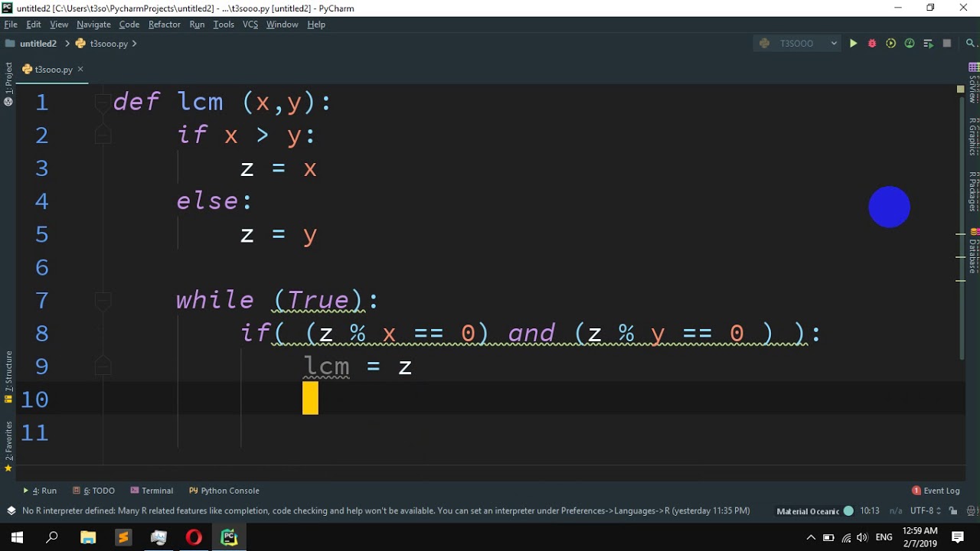Open the Terminal tool window

pos(152,491)
